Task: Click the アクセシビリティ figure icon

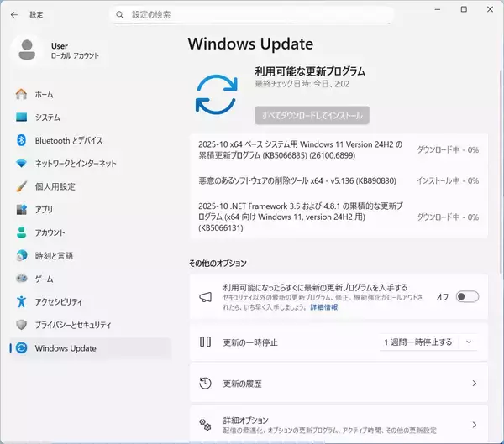Action: [21, 301]
